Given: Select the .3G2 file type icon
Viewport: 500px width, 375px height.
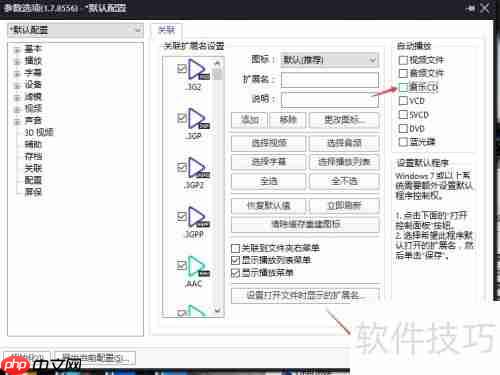Looking at the screenshot, I should [199, 70].
